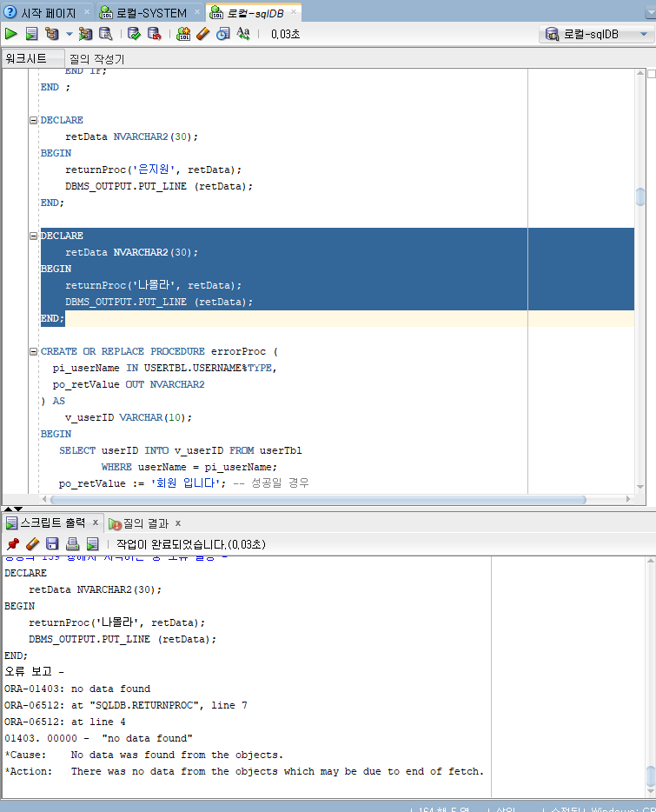Viewport: 656px width, 812px height.
Task: Select the 질의 결과 tab
Action: [x=145, y=523]
